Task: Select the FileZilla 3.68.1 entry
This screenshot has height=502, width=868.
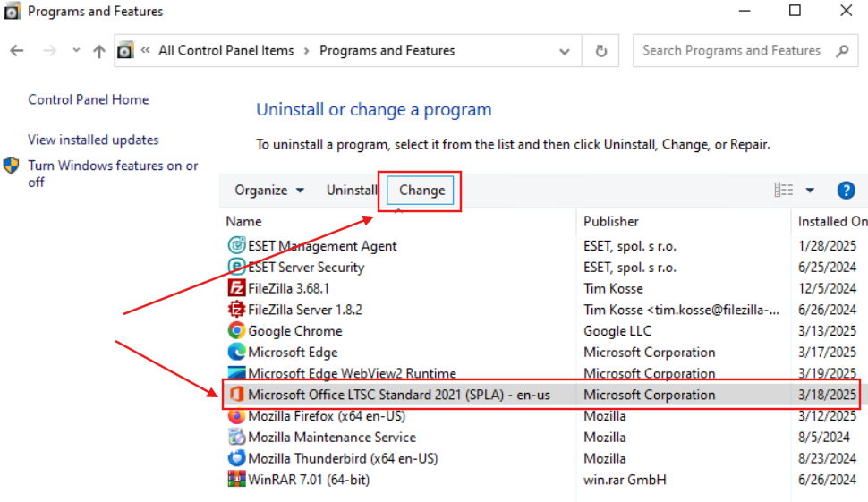Action: (288, 288)
